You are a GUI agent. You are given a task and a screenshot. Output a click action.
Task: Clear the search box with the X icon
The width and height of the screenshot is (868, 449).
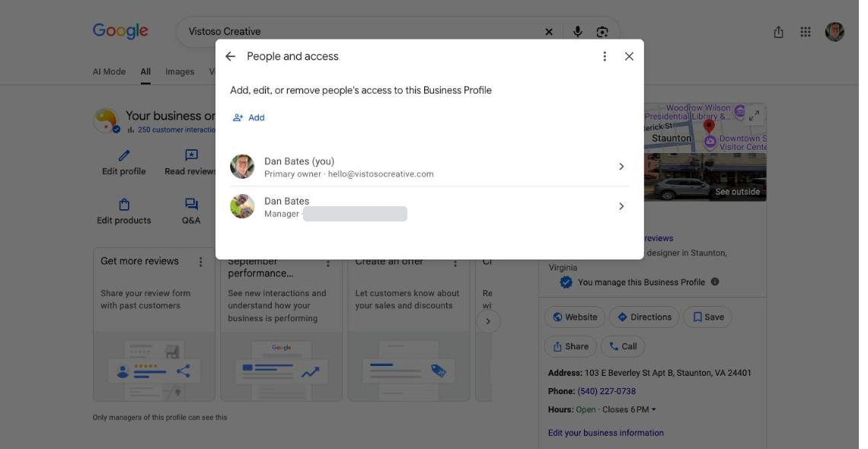548,32
